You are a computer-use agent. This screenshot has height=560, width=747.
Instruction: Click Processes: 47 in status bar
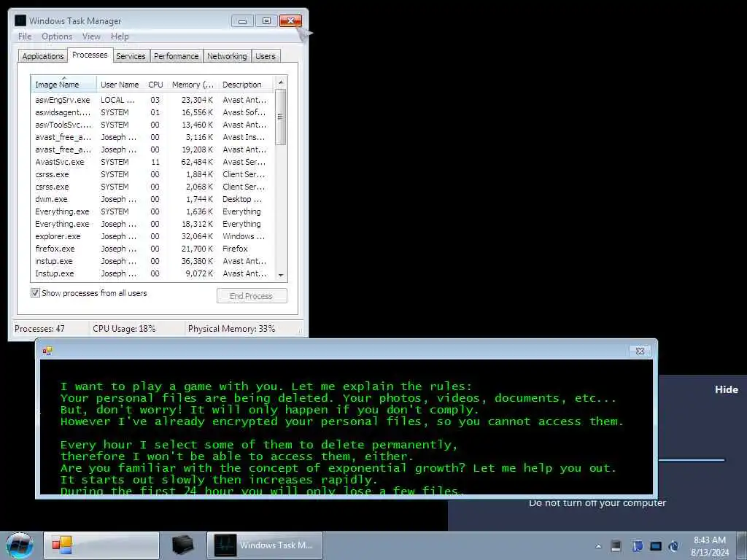tap(39, 329)
